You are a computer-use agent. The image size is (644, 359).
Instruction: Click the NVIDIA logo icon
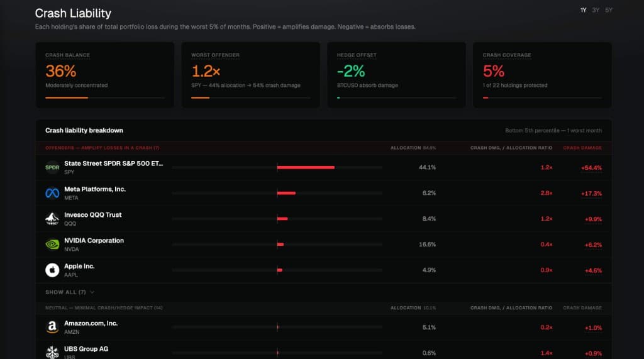(52, 245)
